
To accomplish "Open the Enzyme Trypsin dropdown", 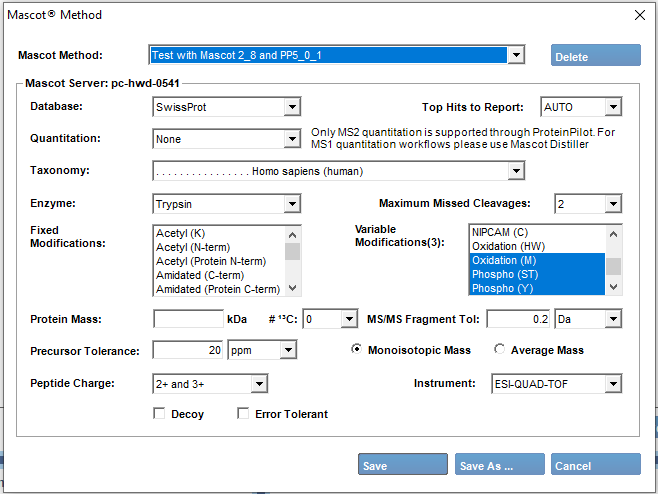I will [292, 204].
